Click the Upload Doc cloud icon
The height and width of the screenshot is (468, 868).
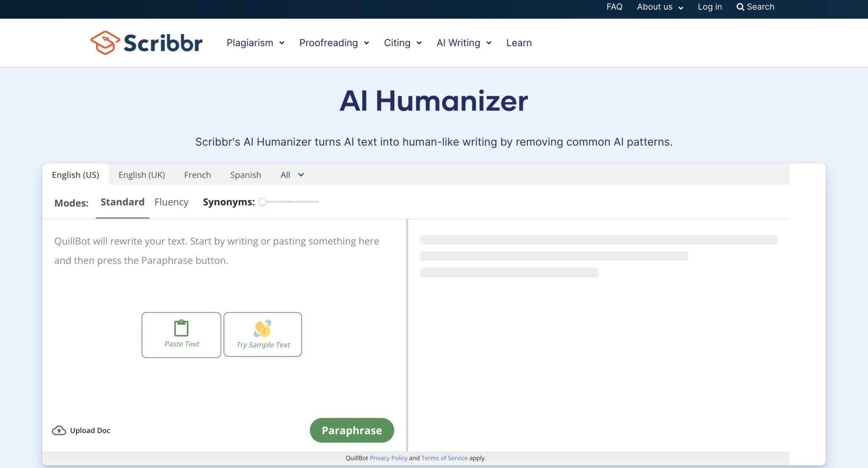pos(59,430)
